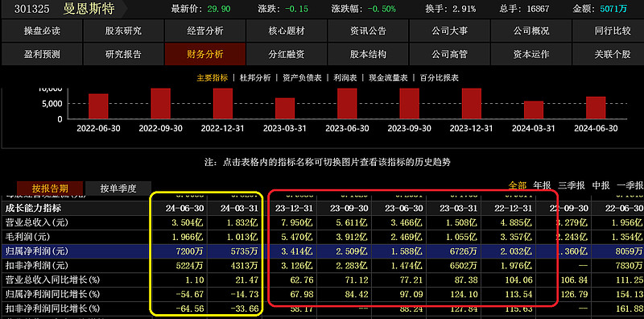Go to 分红融资 tab
This screenshot has width=644, height=319.
tap(287, 54)
